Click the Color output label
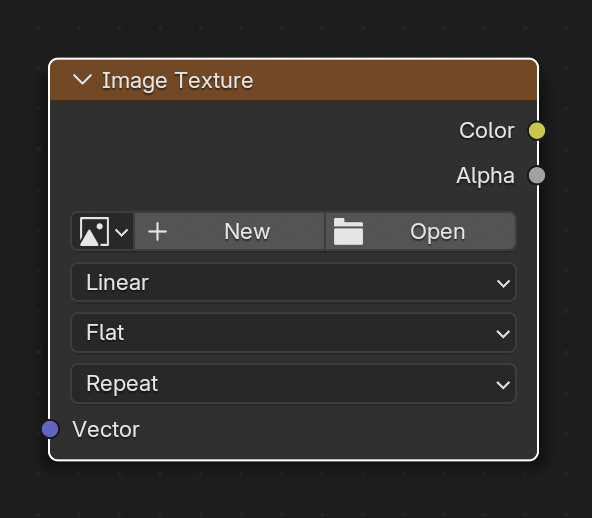Viewport: 592px width, 518px height. 487,131
